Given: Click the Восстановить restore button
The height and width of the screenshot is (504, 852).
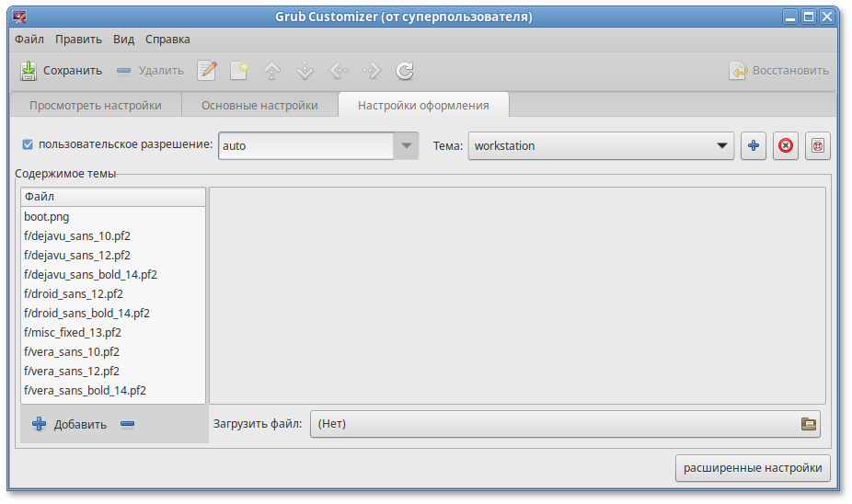Looking at the screenshot, I should [778, 71].
